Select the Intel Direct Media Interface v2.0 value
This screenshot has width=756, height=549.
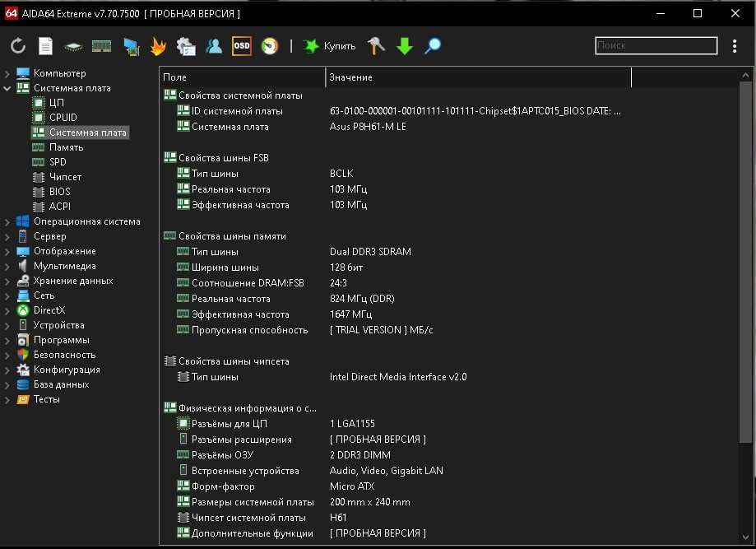(x=398, y=377)
